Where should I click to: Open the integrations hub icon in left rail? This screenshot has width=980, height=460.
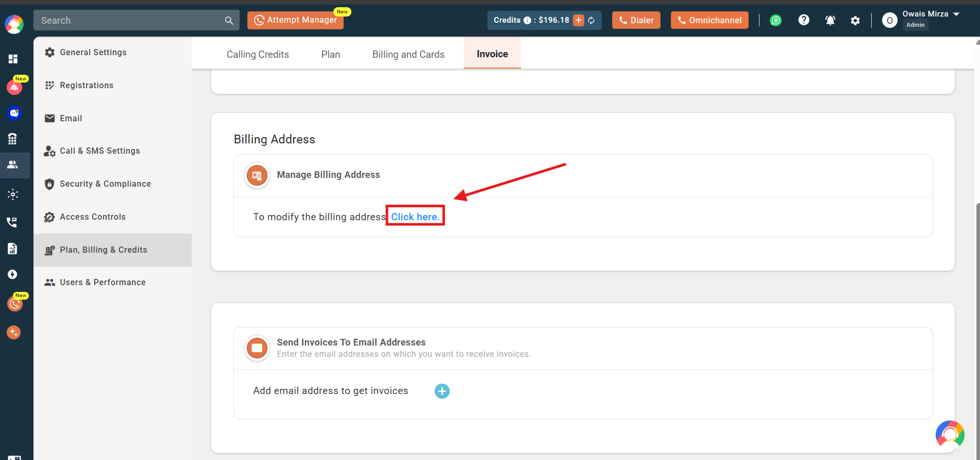pyautogui.click(x=13, y=194)
